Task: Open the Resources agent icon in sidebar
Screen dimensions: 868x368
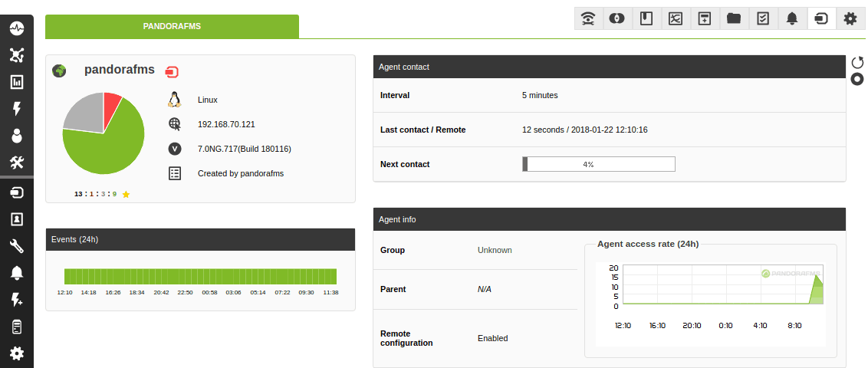Action: coord(17,192)
